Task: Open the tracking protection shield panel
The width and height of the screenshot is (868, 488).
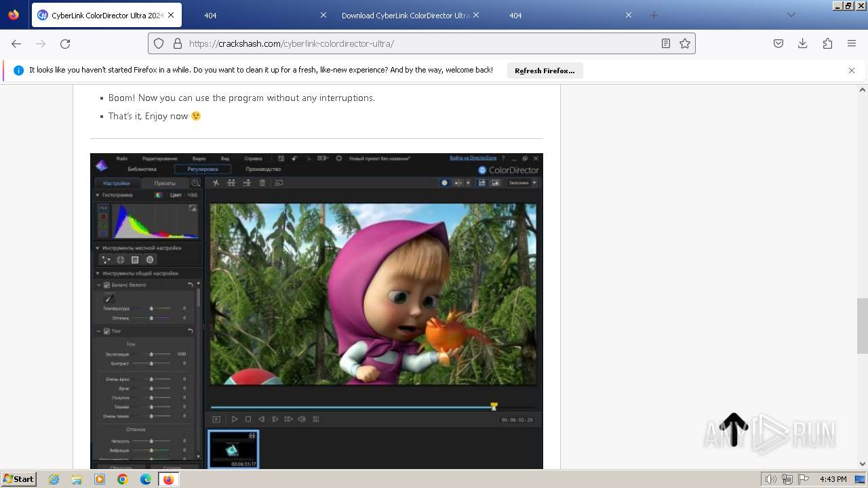Action: (159, 43)
